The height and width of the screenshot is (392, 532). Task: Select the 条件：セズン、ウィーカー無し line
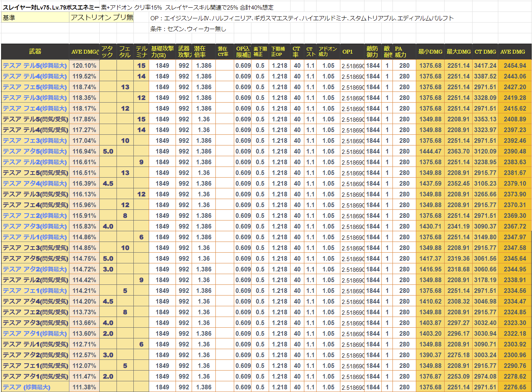(188, 29)
